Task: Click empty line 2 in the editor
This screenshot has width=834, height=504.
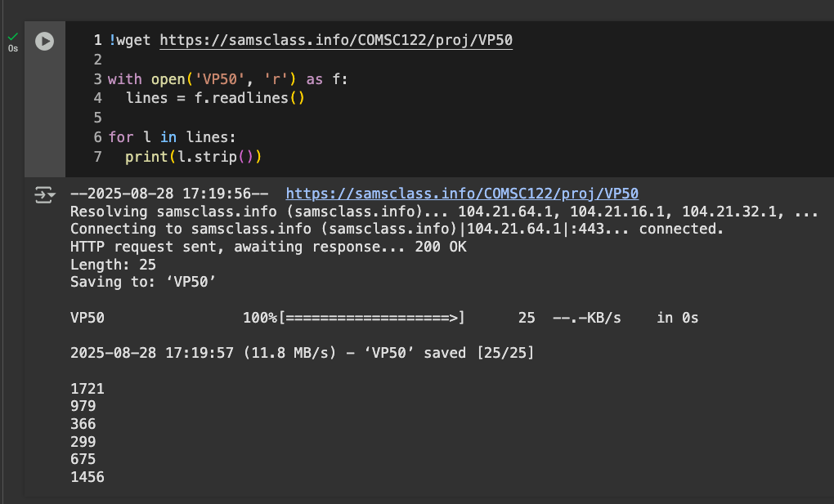Action: coord(245,60)
